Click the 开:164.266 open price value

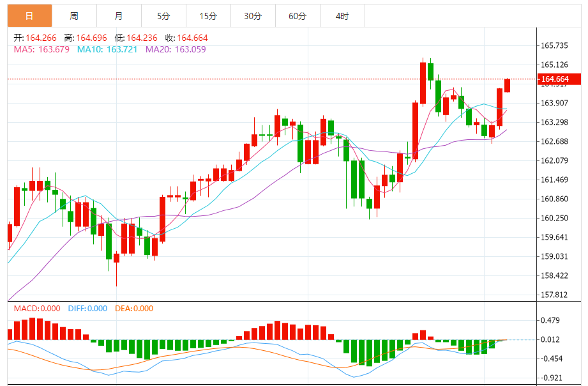(x=35, y=38)
